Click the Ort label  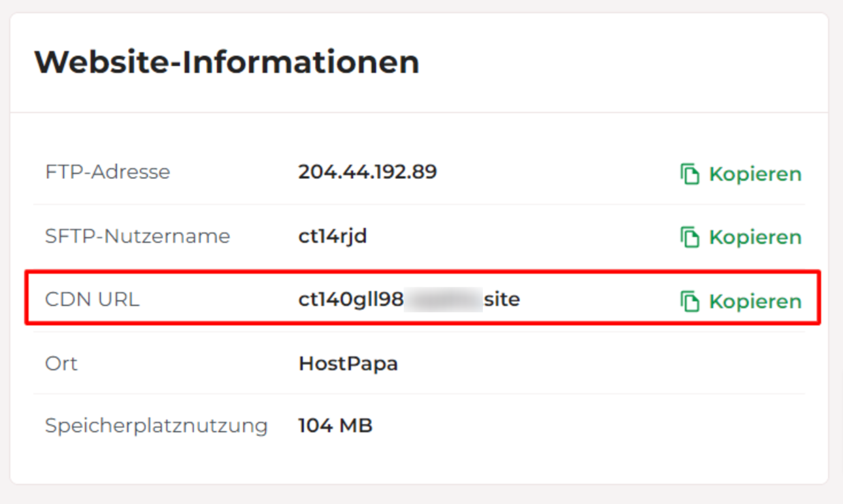coord(61,363)
